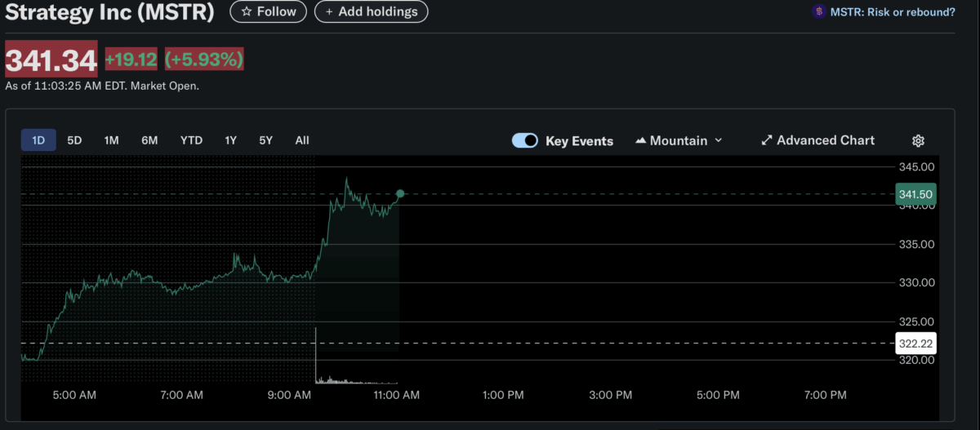Click the plus icon in Add holdings

point(329,11)
